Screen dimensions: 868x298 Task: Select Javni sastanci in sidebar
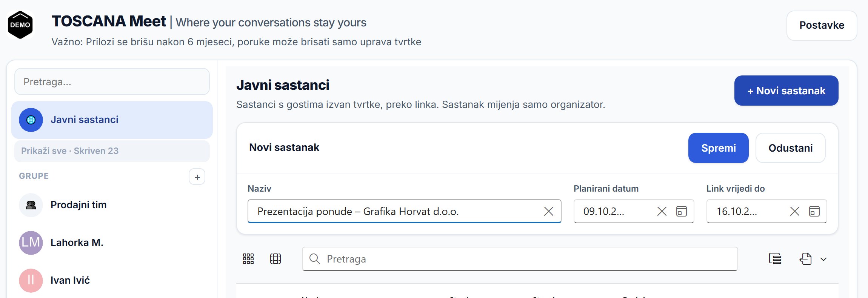pos(112,120)
